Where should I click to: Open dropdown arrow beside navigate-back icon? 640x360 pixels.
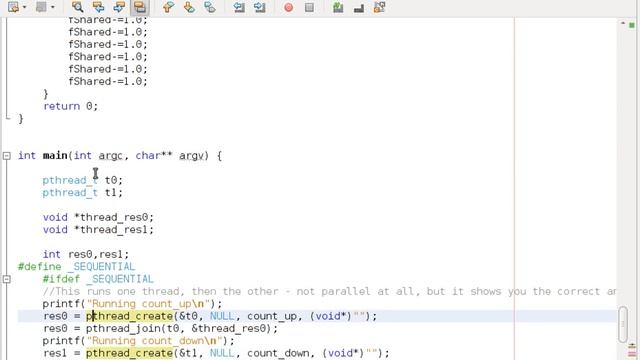(x=24, y=7)
